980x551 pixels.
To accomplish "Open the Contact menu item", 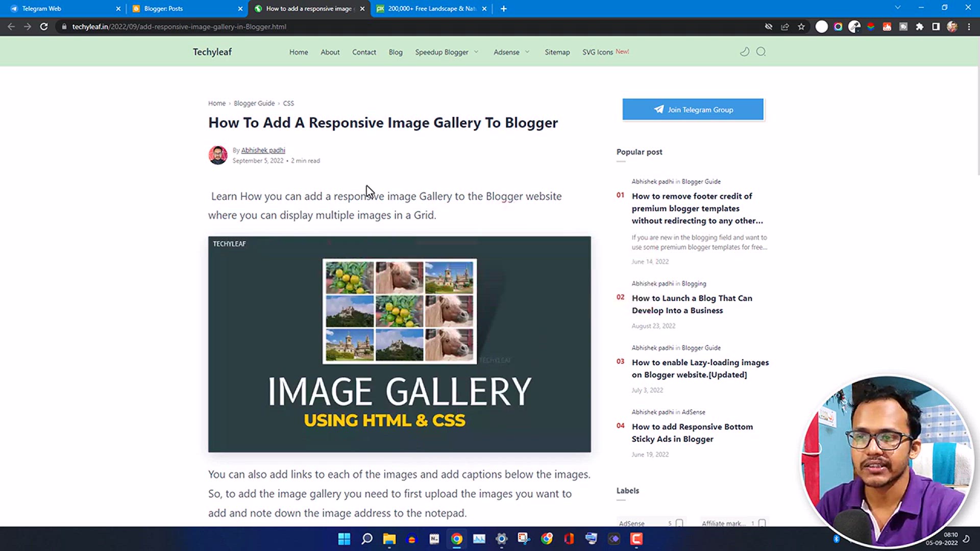I will pyautogui.click(x=364, y=52).
